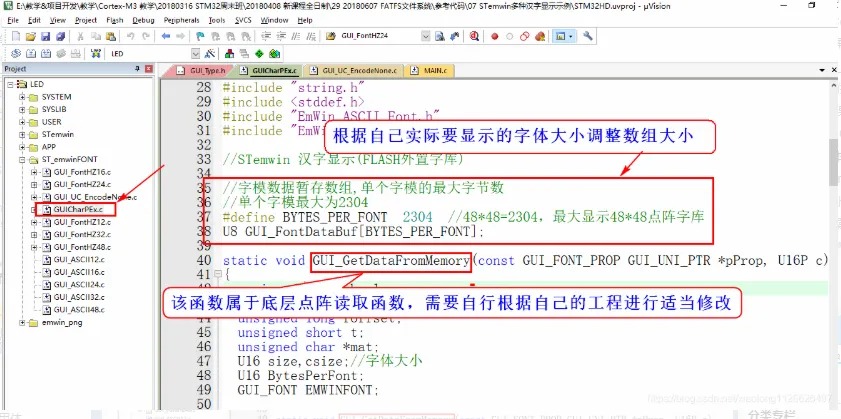Open the Flash menu
Viewport: 841px width, 419px height.
[x=115, y=20]
